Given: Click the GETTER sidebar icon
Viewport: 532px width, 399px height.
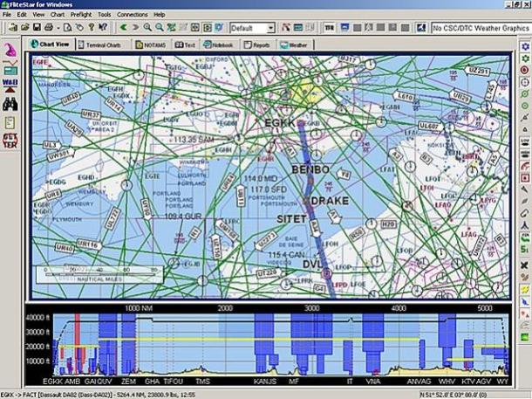Looking at the screenshot, I should coord(10,141).
